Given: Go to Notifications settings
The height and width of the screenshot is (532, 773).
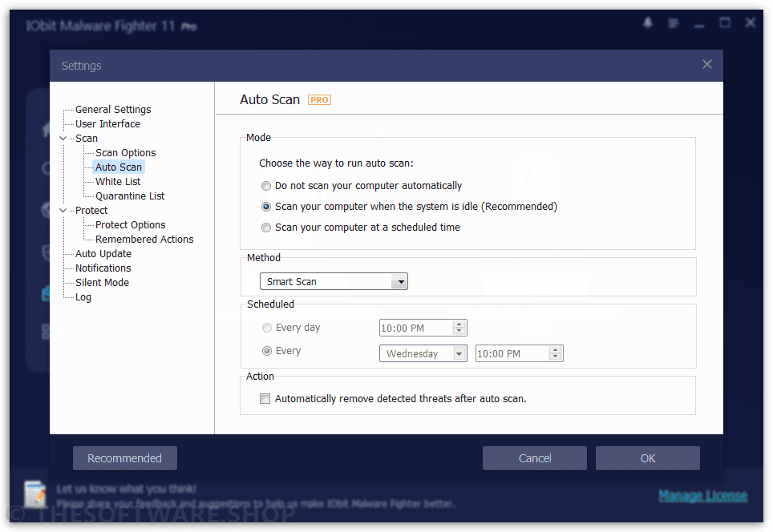Looking at the screenshot, I should point(103,268).
